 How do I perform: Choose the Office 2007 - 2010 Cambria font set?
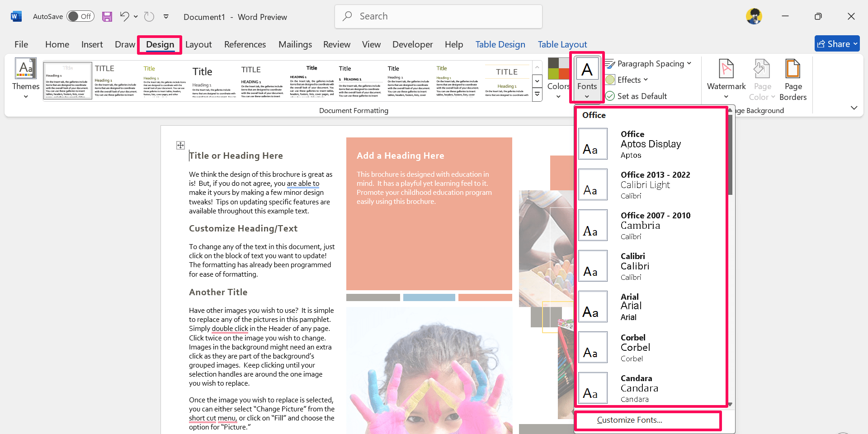[651, 226]
